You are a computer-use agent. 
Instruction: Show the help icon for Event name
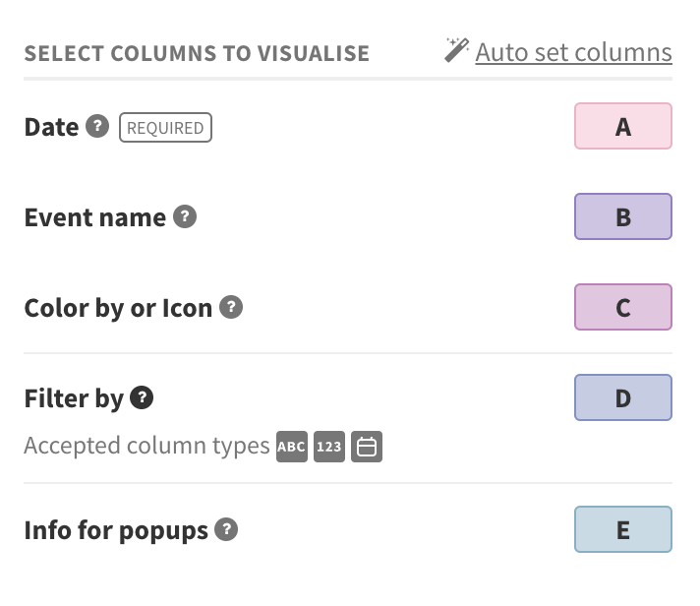click(185, 216)
